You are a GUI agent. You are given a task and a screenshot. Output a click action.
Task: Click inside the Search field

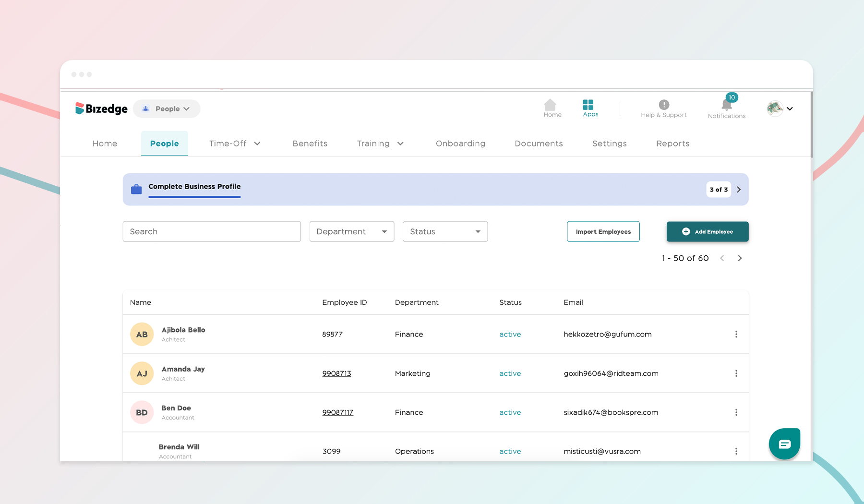211,231
